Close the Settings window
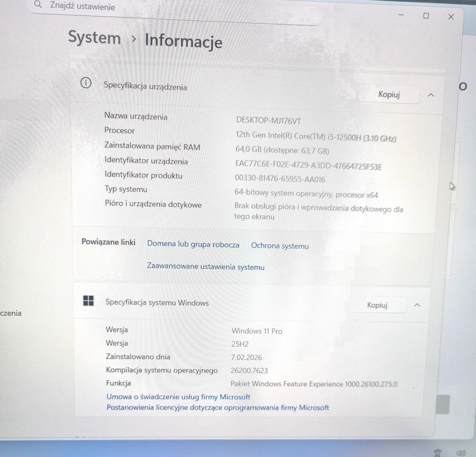 pyautogui.click(x=451, y=17)
